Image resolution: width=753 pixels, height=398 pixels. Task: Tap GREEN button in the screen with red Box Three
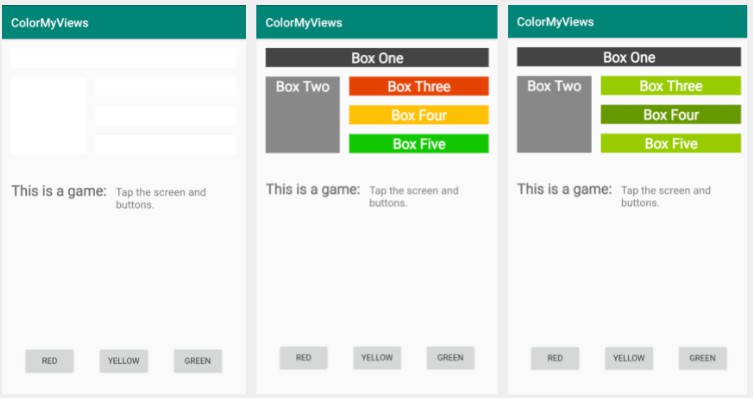click(x=450, y=358)
